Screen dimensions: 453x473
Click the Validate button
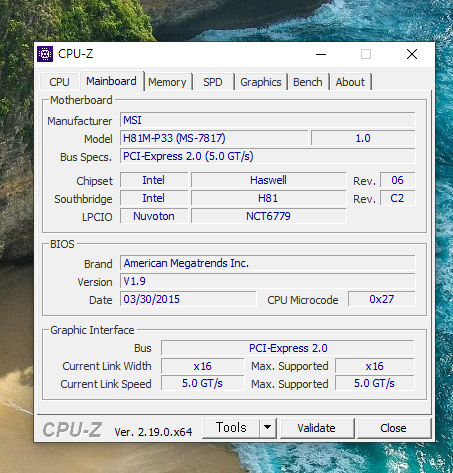[x=316, y=428]
